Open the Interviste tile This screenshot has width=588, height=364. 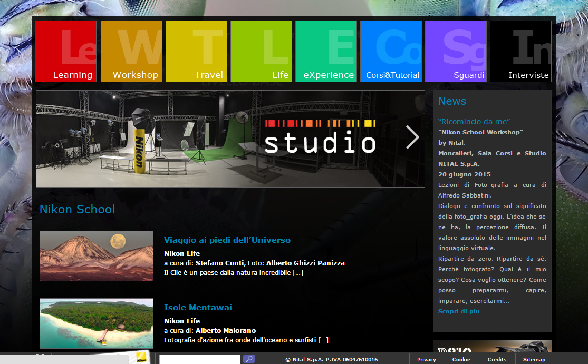pos(521,51)
